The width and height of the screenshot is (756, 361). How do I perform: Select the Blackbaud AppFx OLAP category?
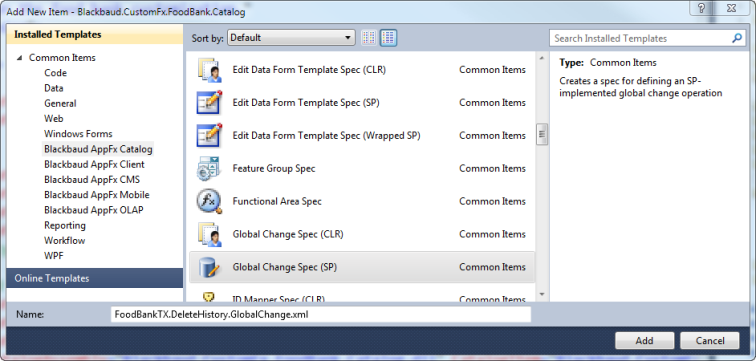[x=94, y=210]
